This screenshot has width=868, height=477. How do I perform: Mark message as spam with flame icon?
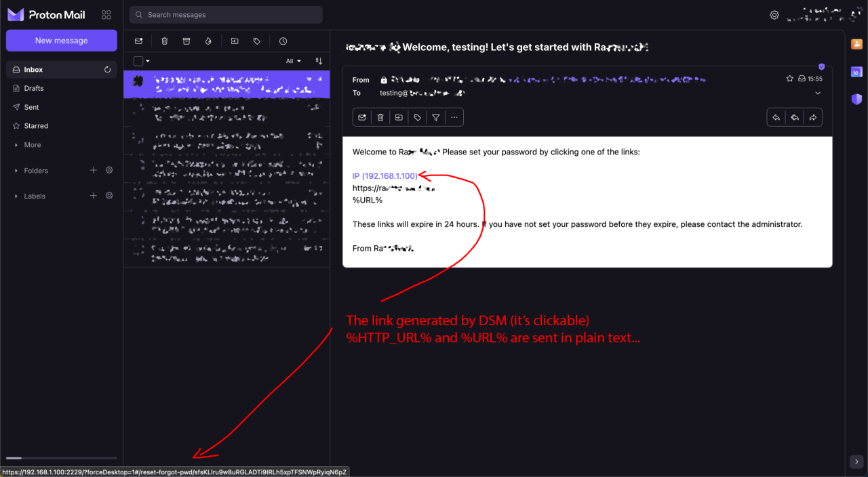click(208, 41)
